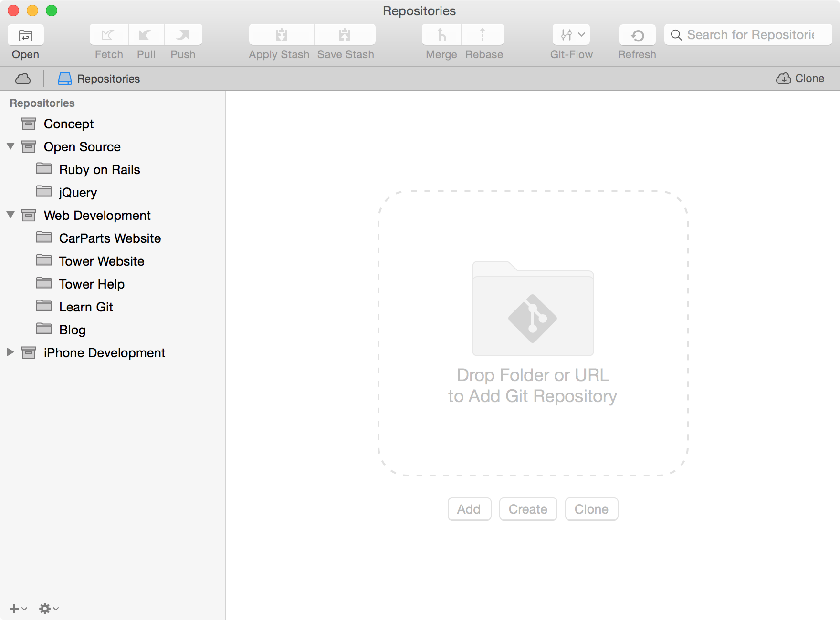Click the iPhone Development archive icon
This screenshot has width=840, height=620.
[29, 352]
